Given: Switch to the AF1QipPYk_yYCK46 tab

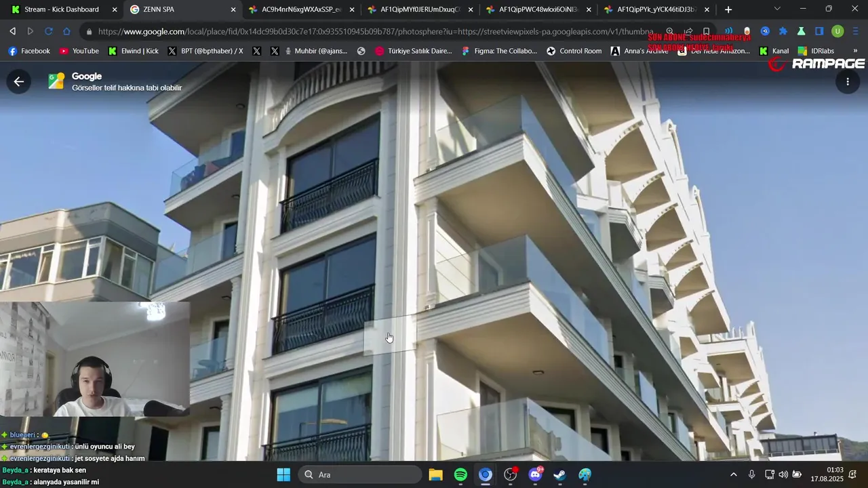Looking at the screenshot, I should [x=655, y=9].
